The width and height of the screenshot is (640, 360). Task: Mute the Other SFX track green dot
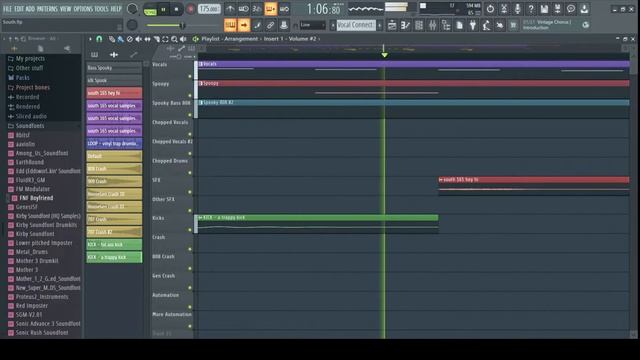click(x=190, y=211)
